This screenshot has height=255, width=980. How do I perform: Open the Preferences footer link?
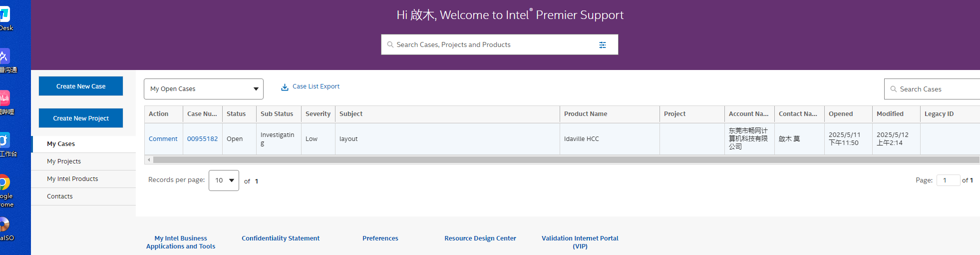click(x=380, y=238)
